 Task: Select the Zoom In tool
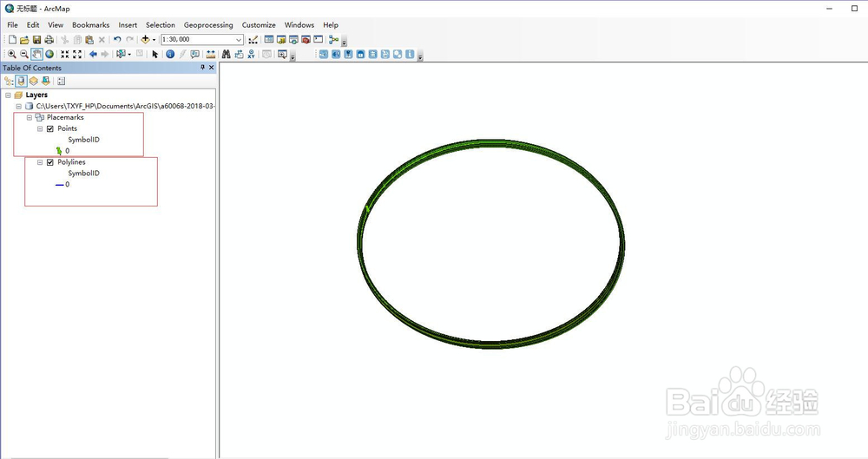(x=11, y=55)
